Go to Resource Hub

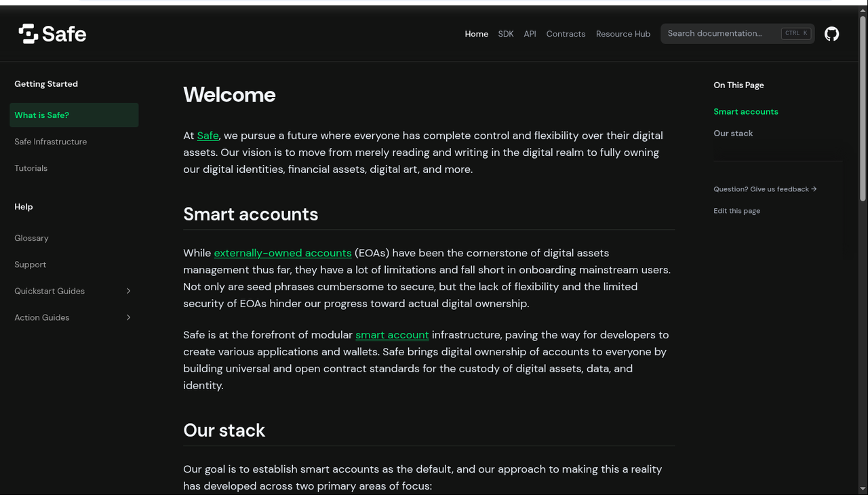tap(623, 34)
